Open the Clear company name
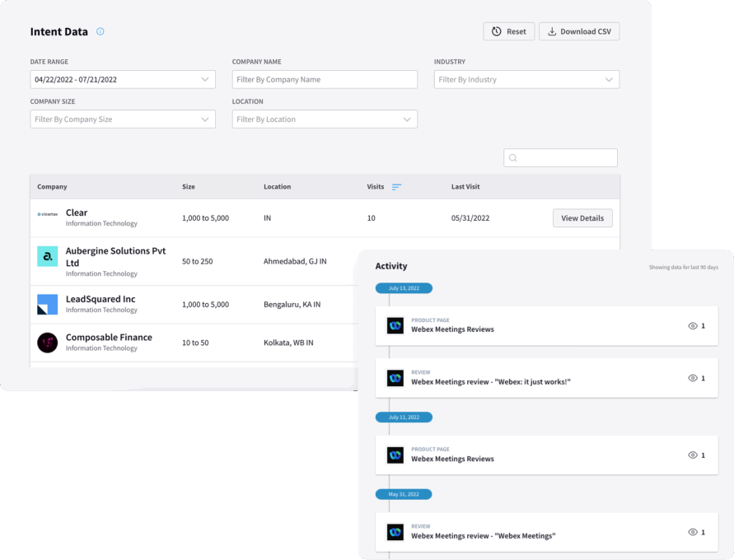 (77, 212)
